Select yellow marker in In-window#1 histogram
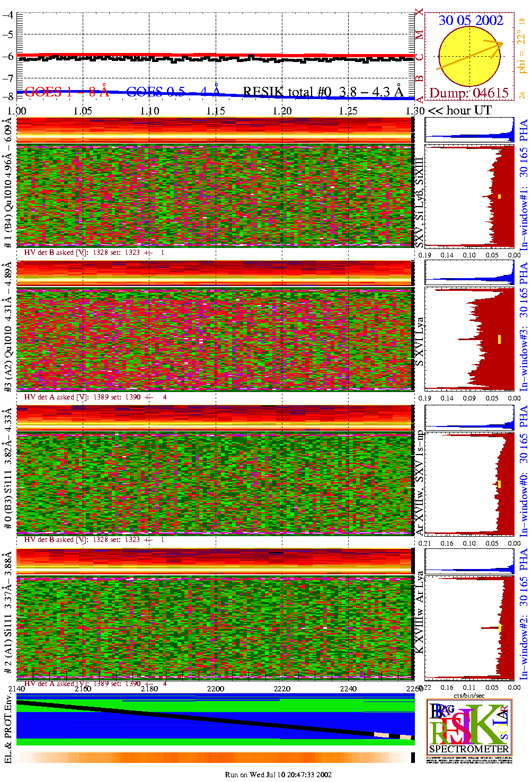The width and height of the screenshot is (532, 782). pos(499,197)
